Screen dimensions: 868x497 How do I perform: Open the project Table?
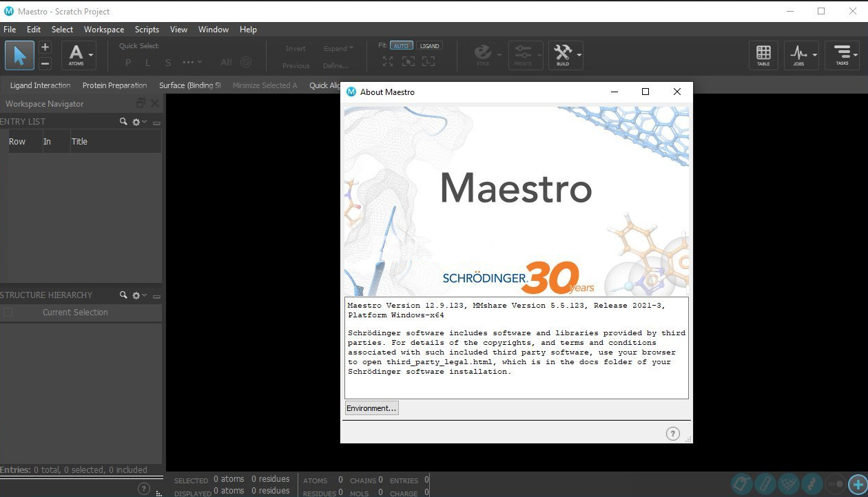pyautogui.click(x=763, y=55)
